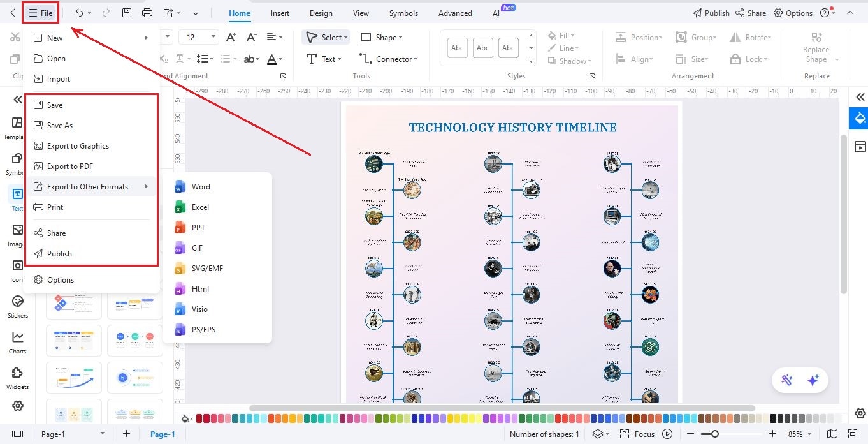This screenshot has width=868, height=444.
Task: Click the layers icon in status bar
Action: coord(597,434)
